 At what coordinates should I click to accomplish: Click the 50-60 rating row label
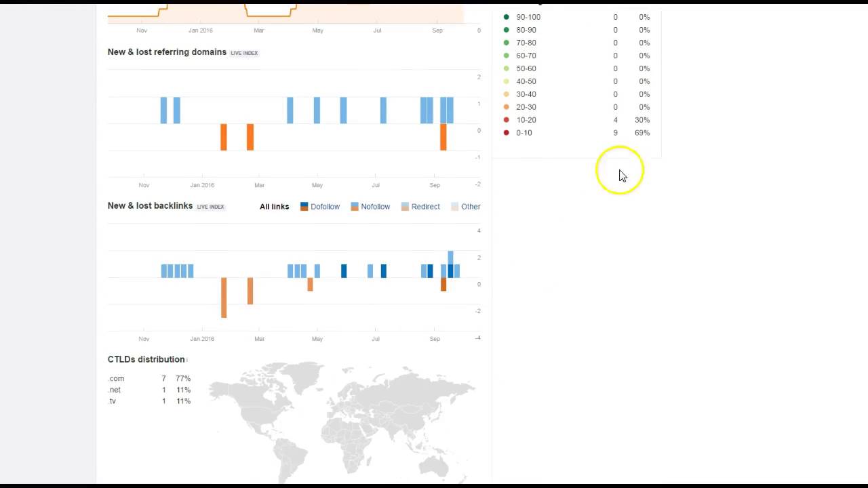(x=526, y=68)
